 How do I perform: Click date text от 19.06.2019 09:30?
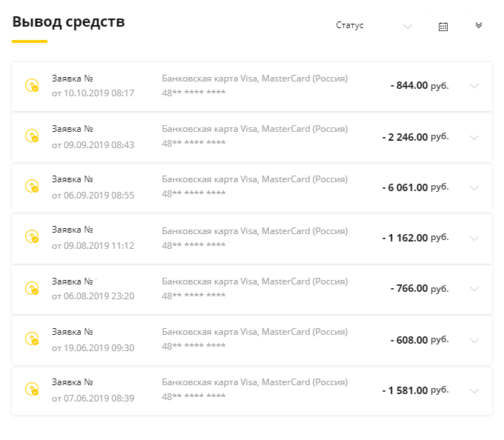click(x=93, y=348)
